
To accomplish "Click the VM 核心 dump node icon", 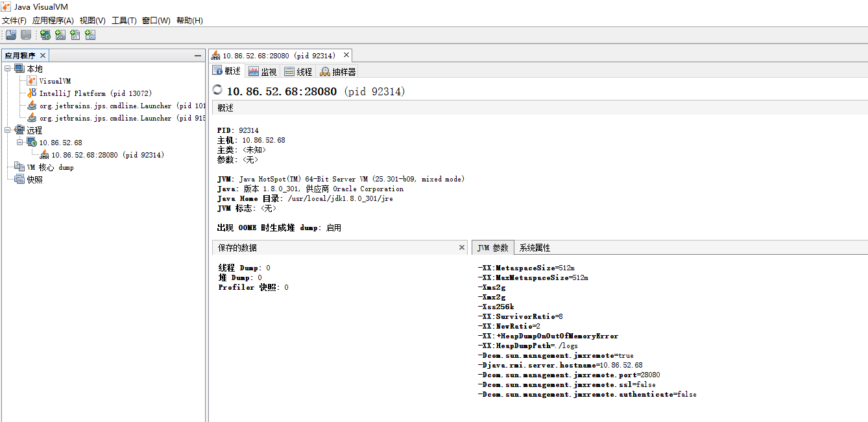I will coord(19,167).
